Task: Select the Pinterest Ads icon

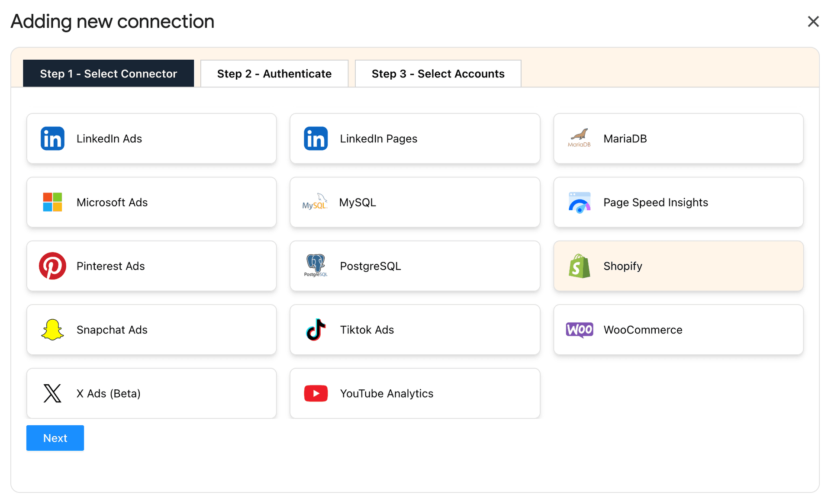Action: tap(52, 266)
